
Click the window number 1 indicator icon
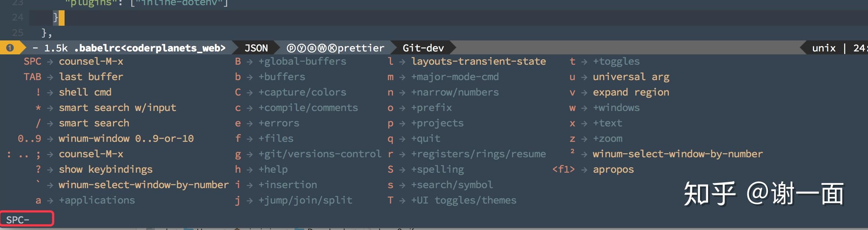point(10,48)
